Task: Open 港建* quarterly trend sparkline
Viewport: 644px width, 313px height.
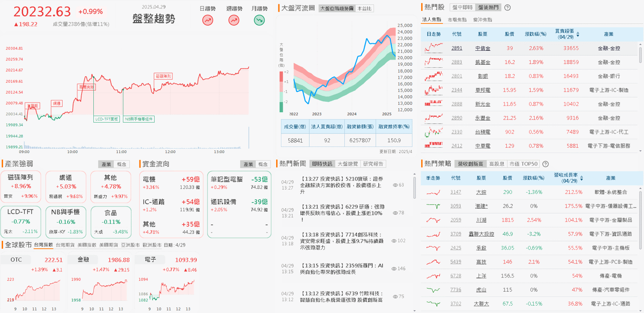Action: (x=434, y=206)
